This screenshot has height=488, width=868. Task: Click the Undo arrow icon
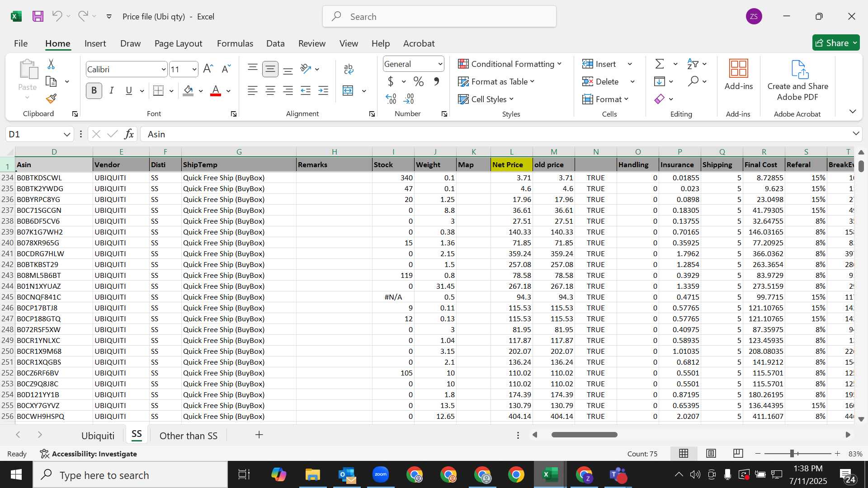point(57,16)
